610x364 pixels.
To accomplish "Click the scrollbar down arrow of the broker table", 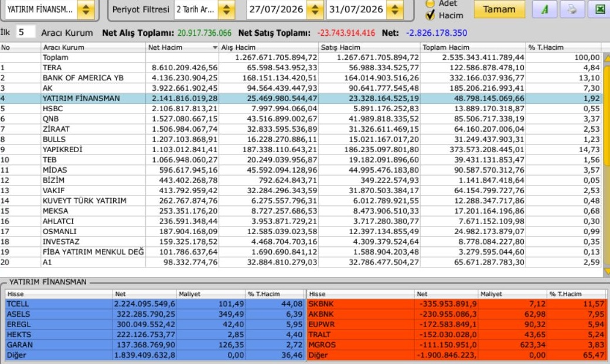I will [606, 271].
